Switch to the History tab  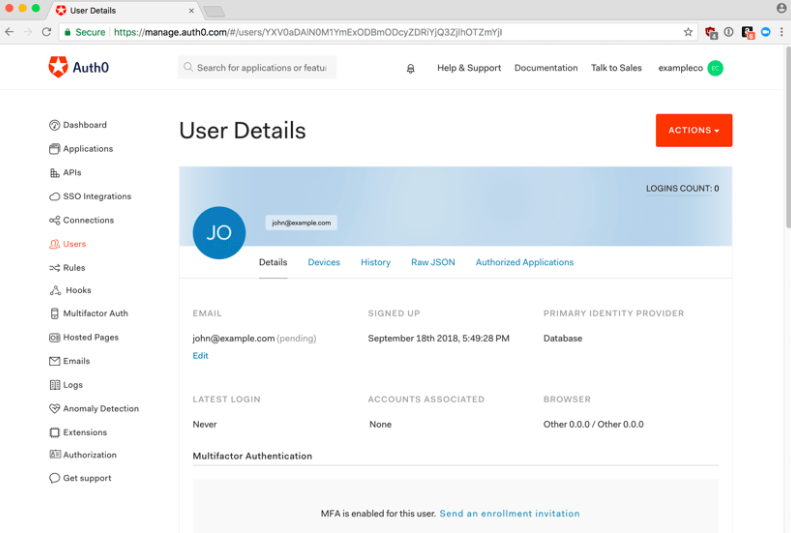tap(375, 262)
